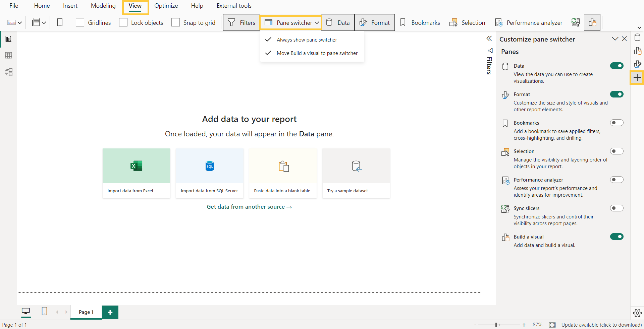Click Get data from another source link
This screenshot has height=329, width=644.
coord(249,207)
